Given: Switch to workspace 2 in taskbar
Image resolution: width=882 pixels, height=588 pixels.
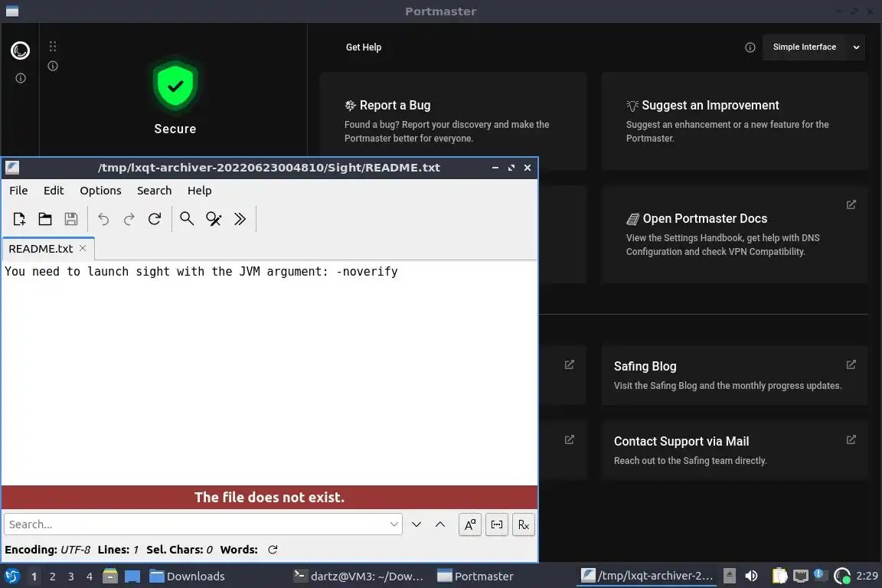Looking at the screenshot, I should pyautogui.click(x=52, y=577).
